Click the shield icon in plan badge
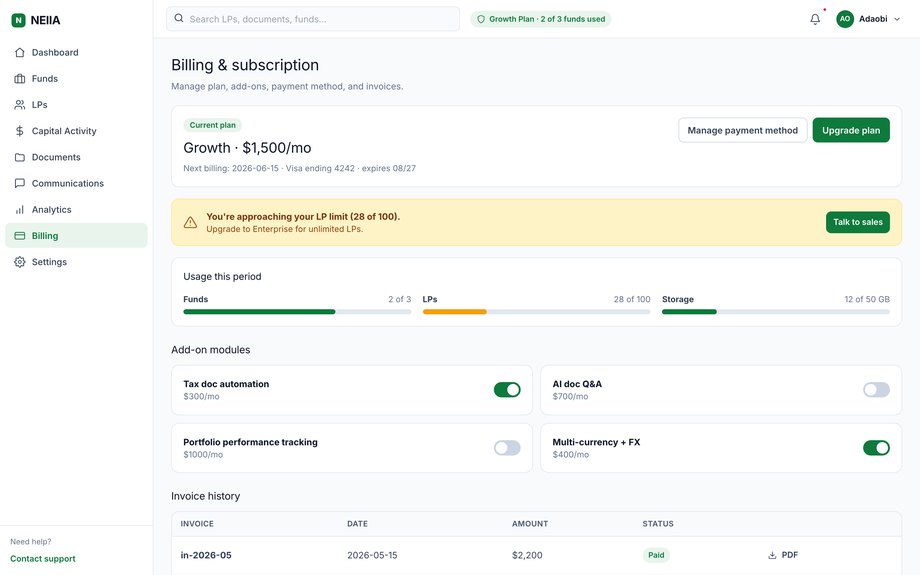920x575 pixels. pos(481,19)
